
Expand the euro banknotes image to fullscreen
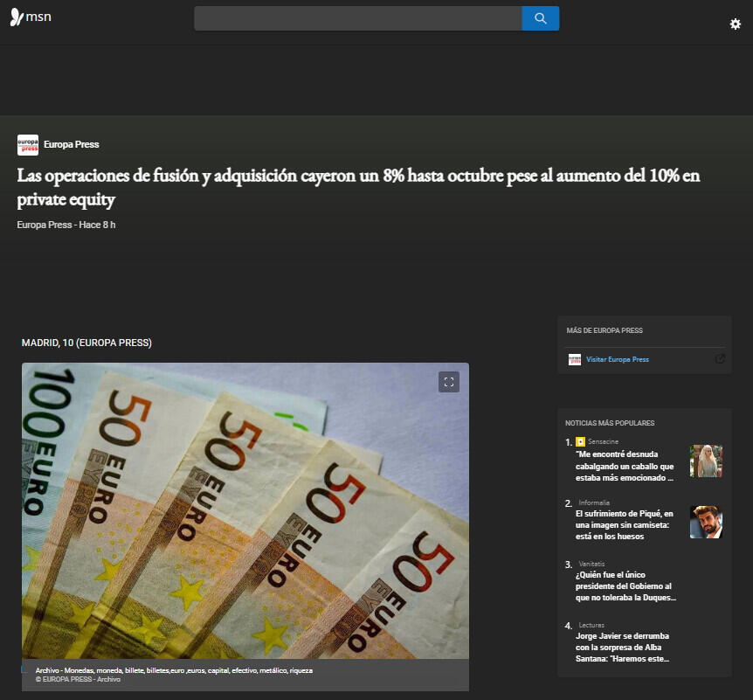tap(448, 382)
